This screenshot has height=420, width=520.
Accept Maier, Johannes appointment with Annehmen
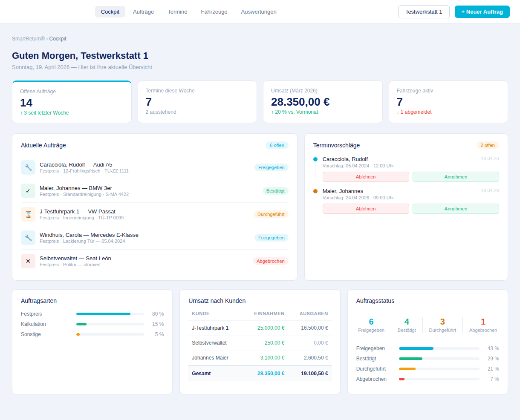click(x=456, y=209)
